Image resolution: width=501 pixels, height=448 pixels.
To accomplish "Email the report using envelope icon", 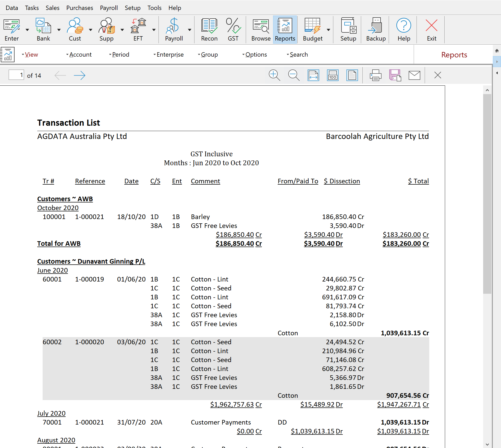I will pos(414,75).
